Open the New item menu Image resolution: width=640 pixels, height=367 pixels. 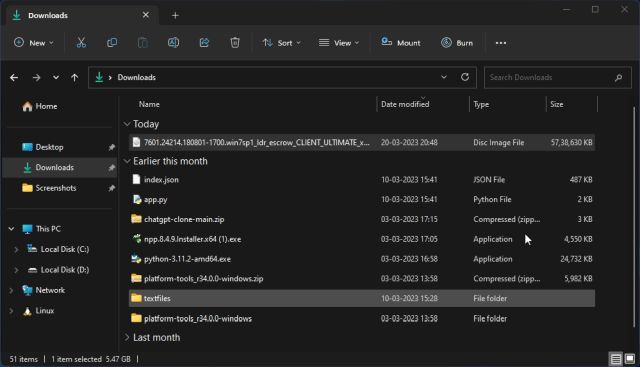34,42
